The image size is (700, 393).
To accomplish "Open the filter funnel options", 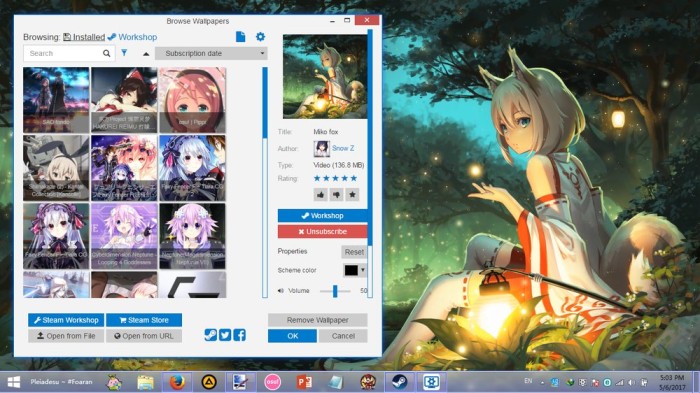I will coord(124,53).
